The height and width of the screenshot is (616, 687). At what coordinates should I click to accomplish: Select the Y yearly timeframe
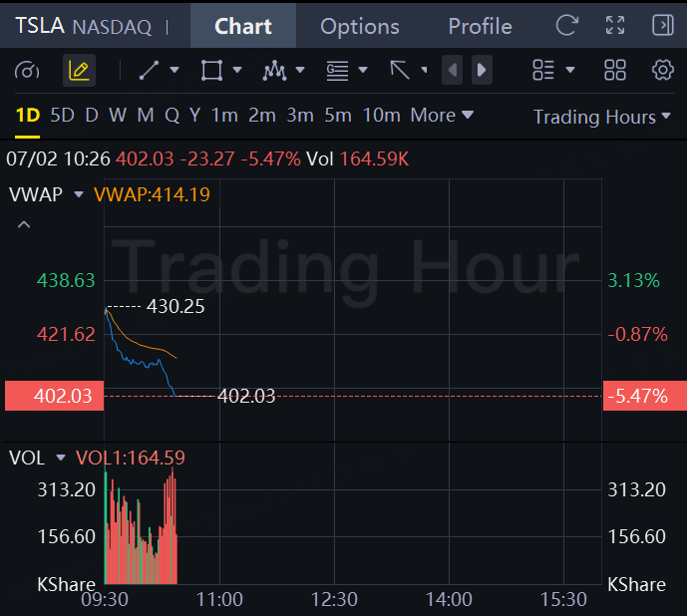pos(195,116)
